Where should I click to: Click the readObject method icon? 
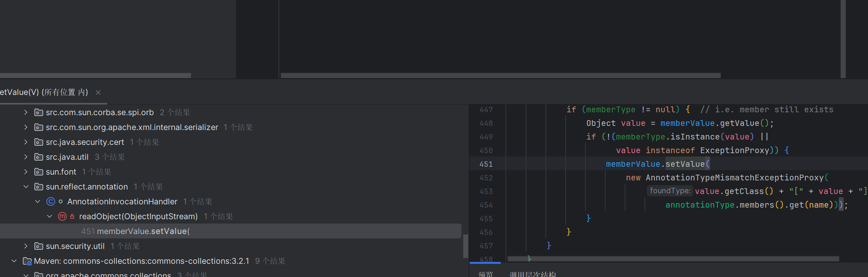(x=62, y=216)
